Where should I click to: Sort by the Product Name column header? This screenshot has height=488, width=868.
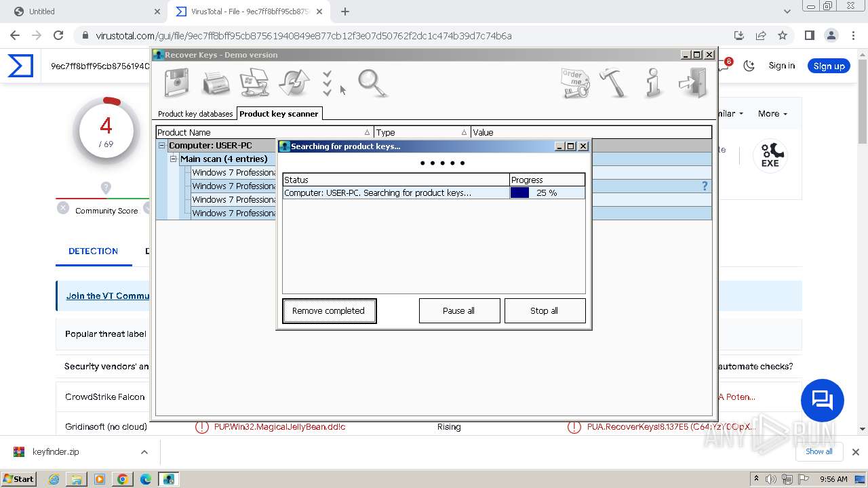[x=265, y=132]
